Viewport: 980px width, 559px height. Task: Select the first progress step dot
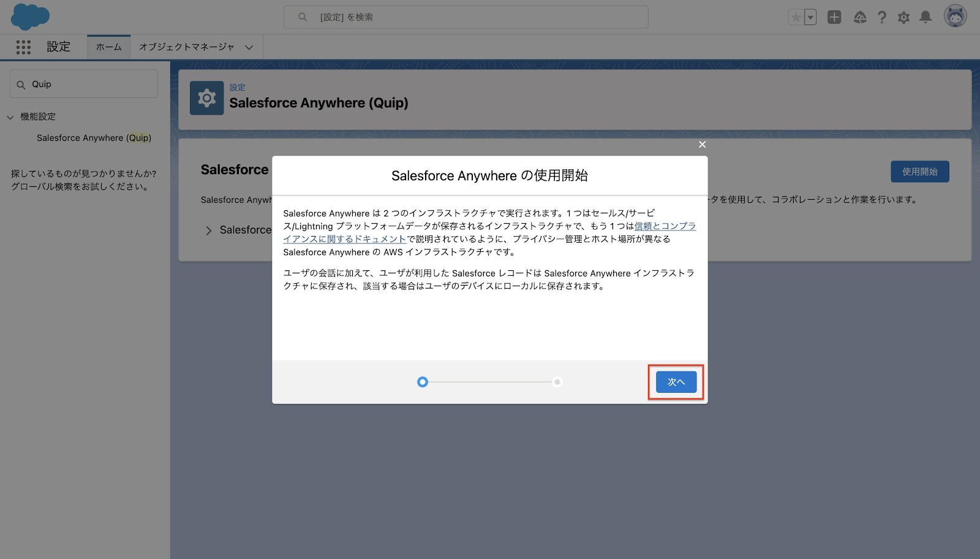(422, 382)
